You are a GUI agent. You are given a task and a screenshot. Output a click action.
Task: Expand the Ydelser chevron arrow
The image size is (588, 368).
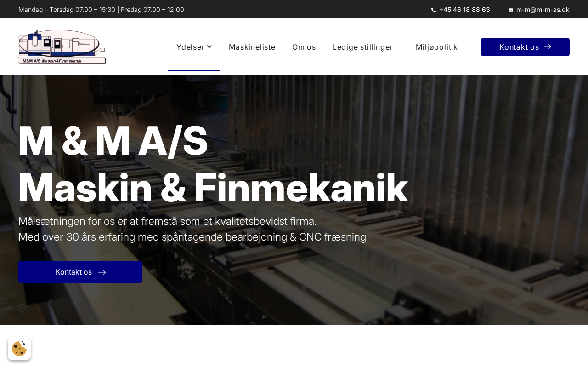click(209, 46)
